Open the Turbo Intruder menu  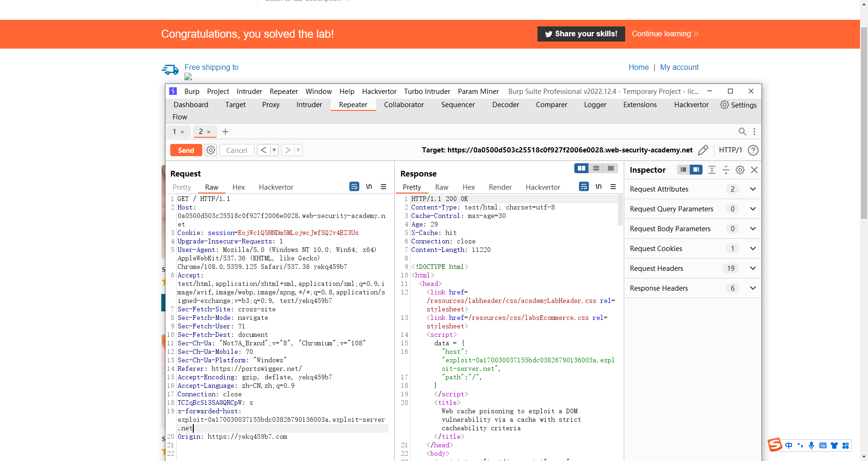pyautogui.click(x=427, y=92)
